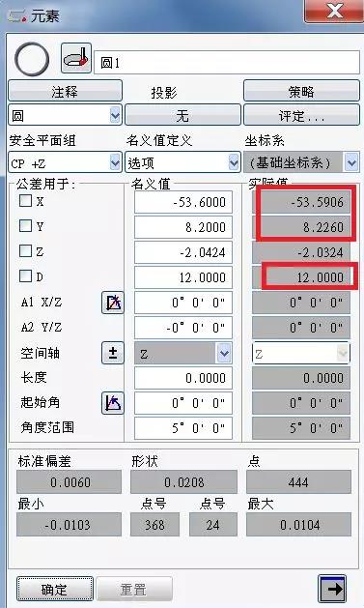Click the nominal 角度范围 field 5° 0' 0"
Viewport: 364px width, 608px height.
183,428
